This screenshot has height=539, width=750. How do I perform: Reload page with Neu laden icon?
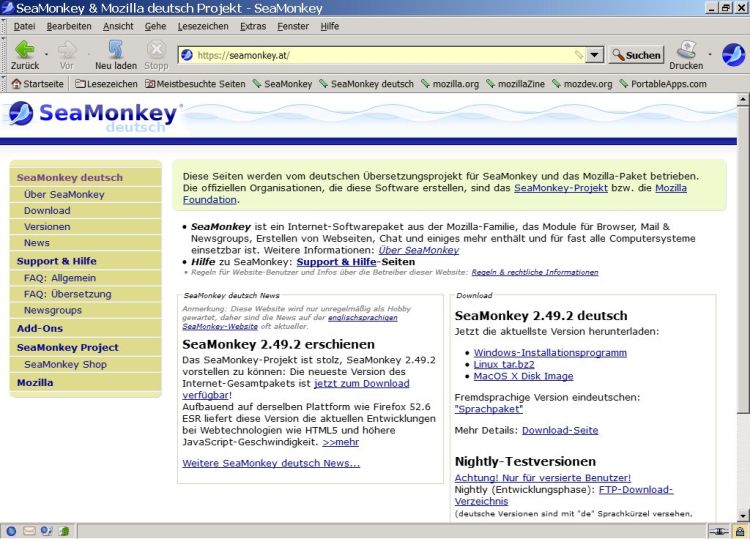coord(116,49)
